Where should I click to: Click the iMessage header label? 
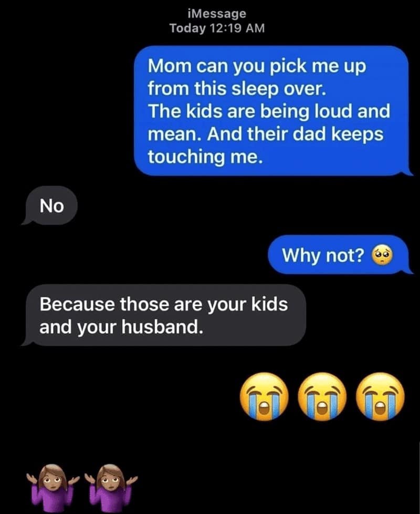[217, 14]
